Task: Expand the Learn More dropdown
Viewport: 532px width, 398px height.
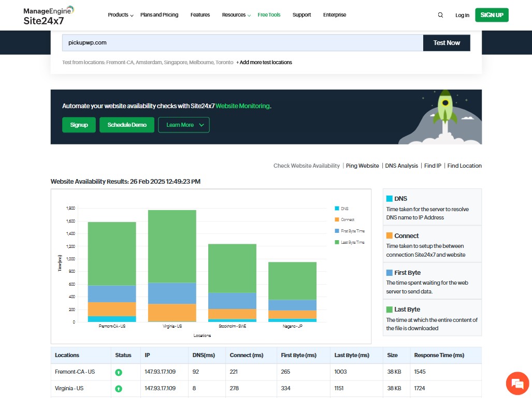Action: (183, 125)
